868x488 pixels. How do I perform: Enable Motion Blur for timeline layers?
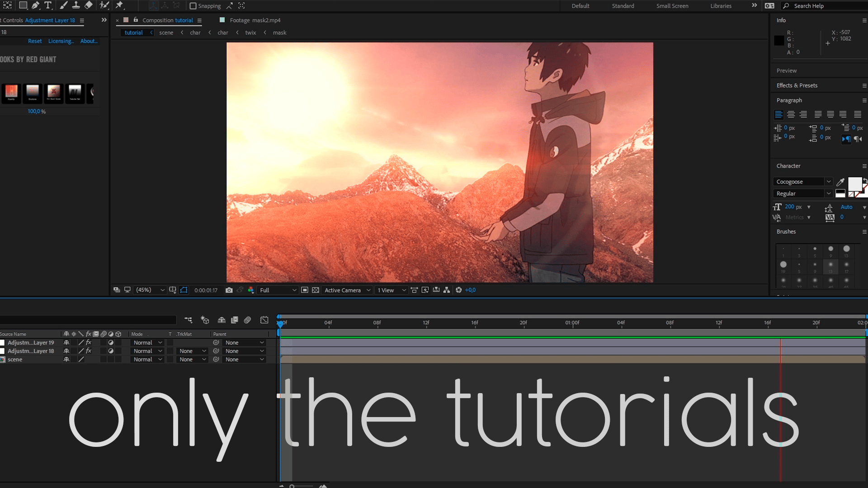point(247,320)
